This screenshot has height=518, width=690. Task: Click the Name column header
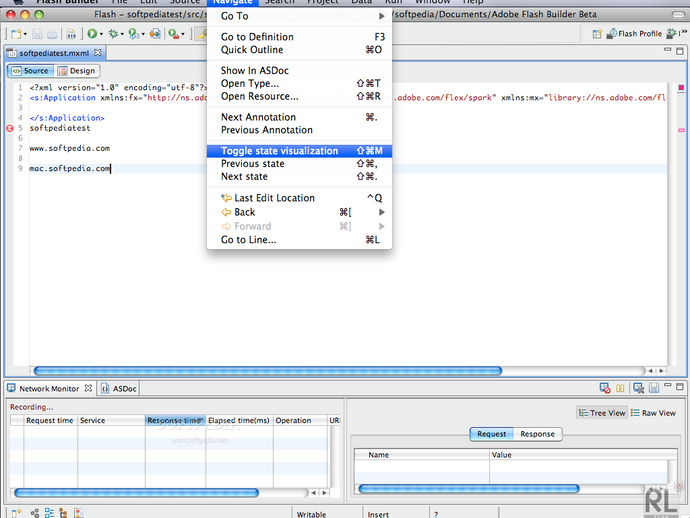[x=422, y=455]
